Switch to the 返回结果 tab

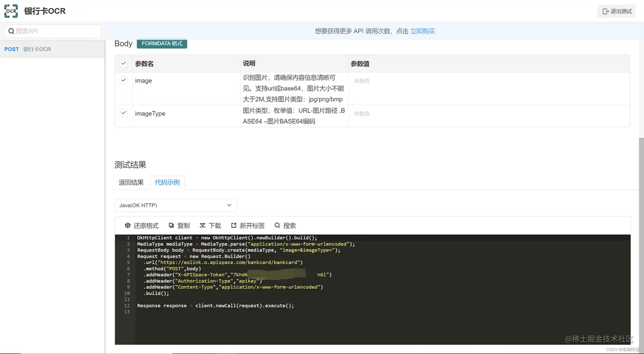(x=131, y=183)
